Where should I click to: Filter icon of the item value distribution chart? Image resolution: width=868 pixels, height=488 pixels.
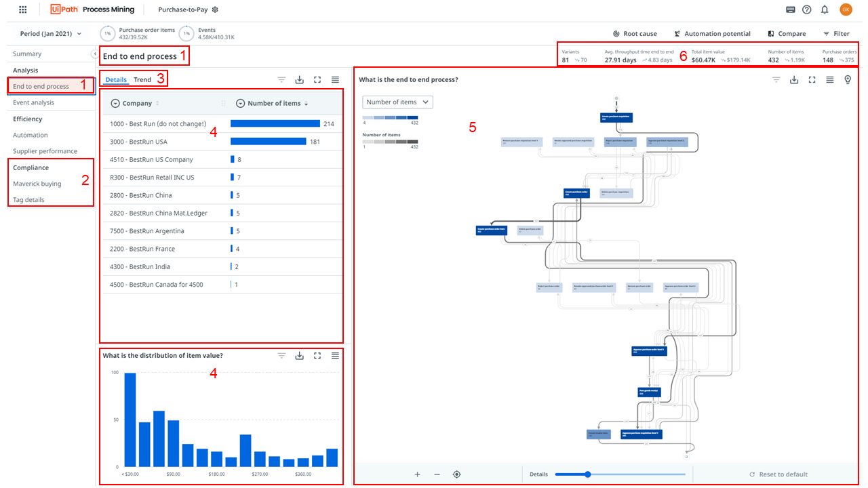[281, 355]
